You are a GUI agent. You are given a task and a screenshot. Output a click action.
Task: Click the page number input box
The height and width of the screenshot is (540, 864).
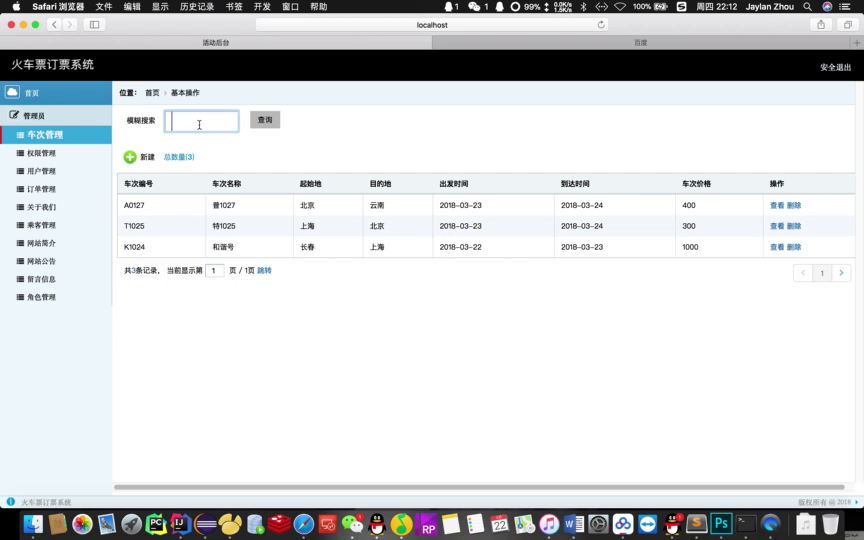[x=214, y=271]
